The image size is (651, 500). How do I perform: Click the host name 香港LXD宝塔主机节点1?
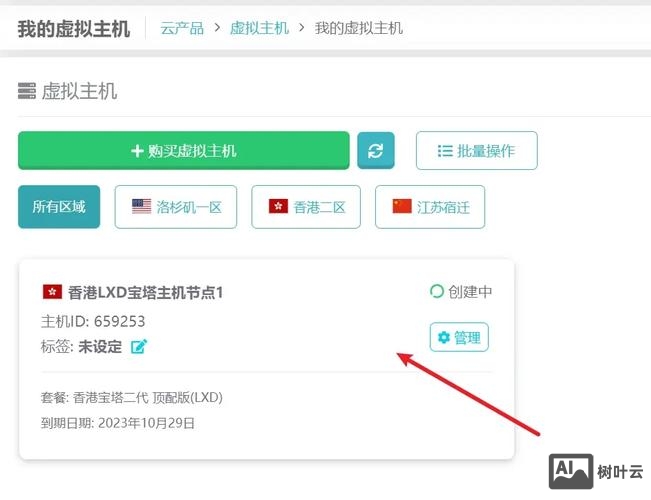click(x=145, y=292)
